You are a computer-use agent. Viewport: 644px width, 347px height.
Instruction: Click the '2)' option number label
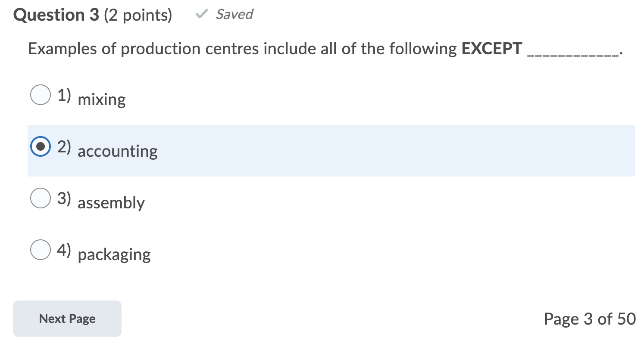pos(65,146)
